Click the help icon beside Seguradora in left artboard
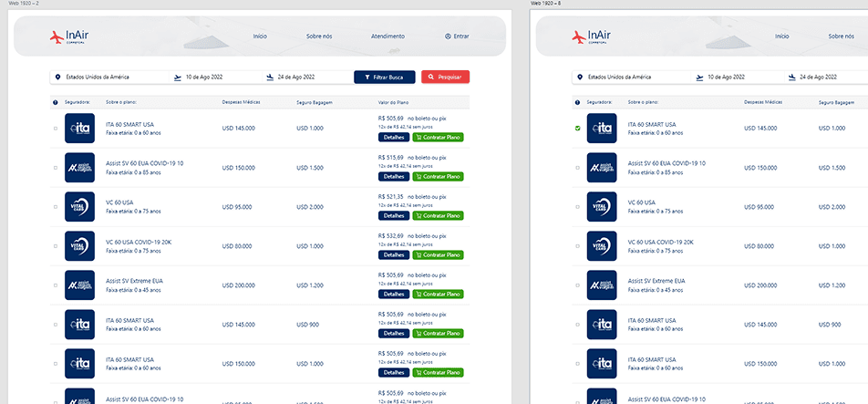868x404 pixels. 56,102
